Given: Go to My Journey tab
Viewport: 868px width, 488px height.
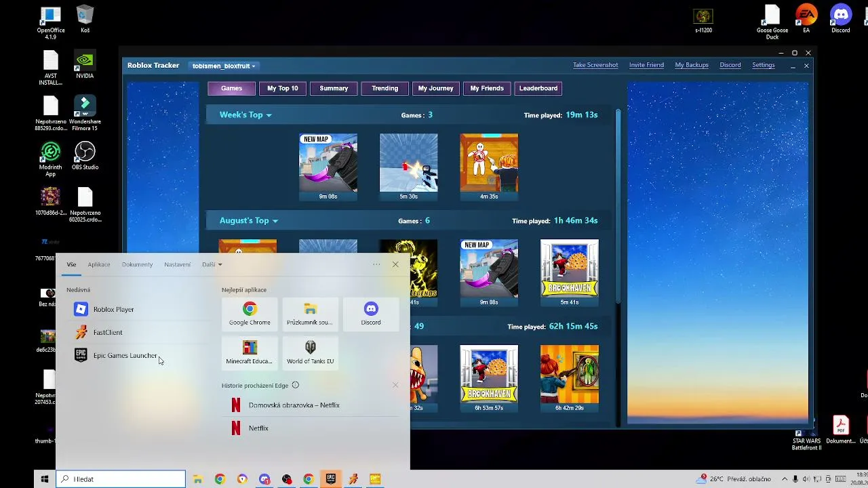Looking at the screenshot, I should coord(436,88).
